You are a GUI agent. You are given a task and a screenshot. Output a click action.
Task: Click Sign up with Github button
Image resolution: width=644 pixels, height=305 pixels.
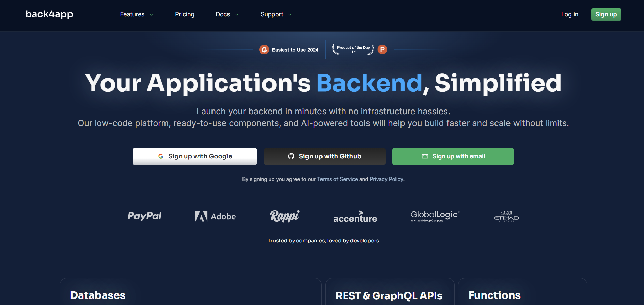[325, 156]
